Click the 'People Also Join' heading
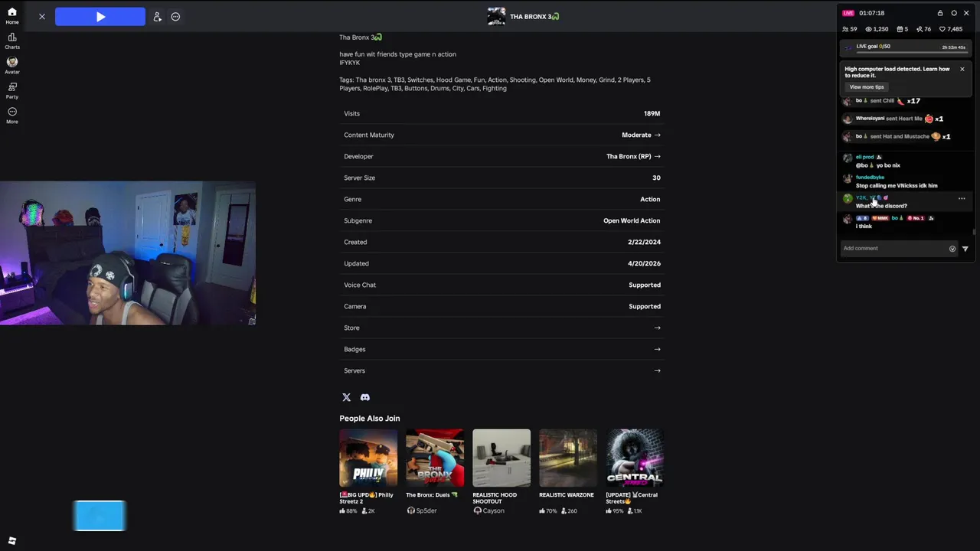This screenshot has width=980, height=551. pyautogui.click(x=370, y=419)
